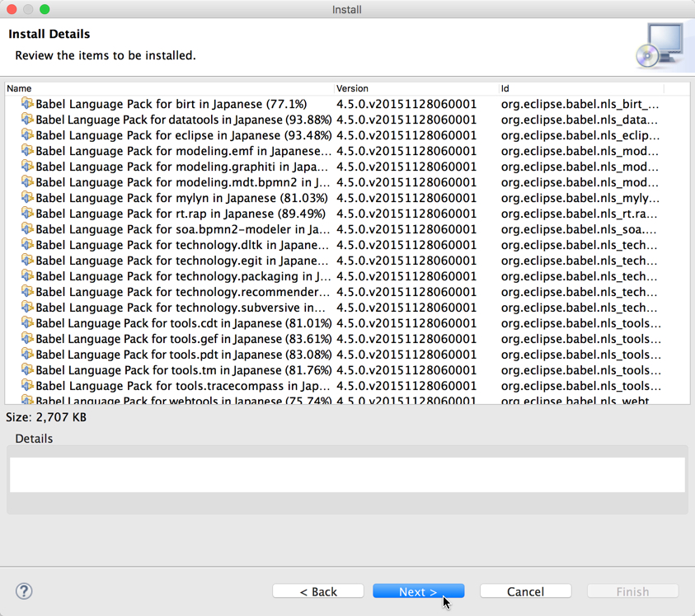The image size is (695, 616).
Task: Click the 'org.eclipse.babel.nls_eclip...' Id cell
Action: click(580, 135)
